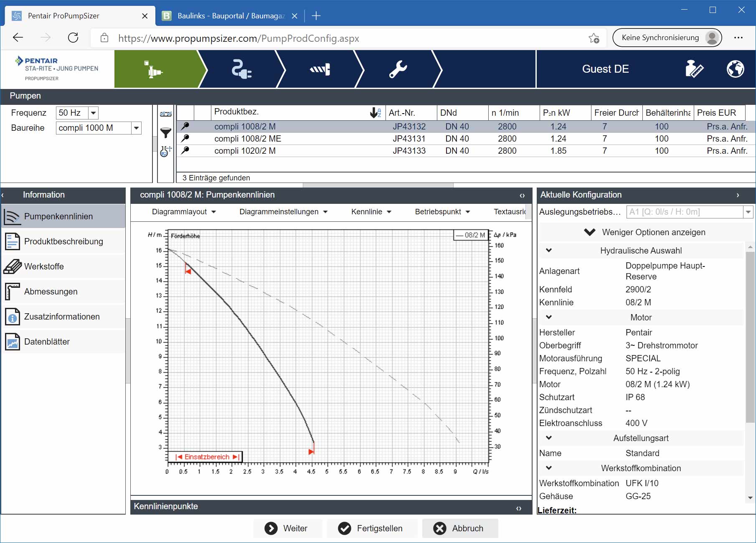
Task: Open the Kennlinie menu
Action: click(371, 212)
